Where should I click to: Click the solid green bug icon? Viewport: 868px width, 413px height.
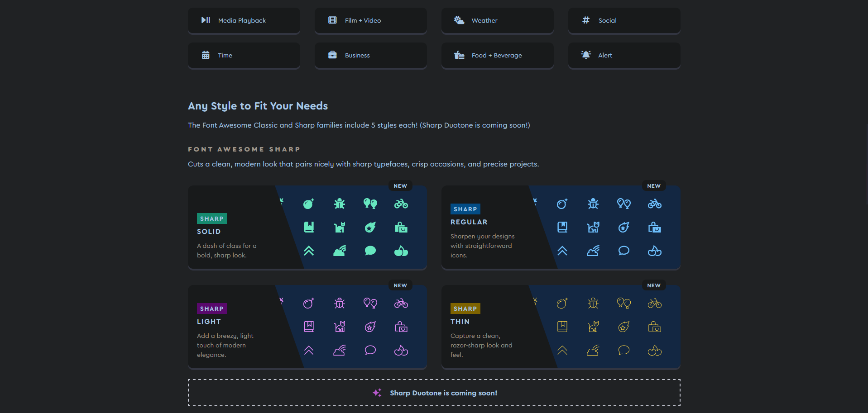tap(339, 204)
